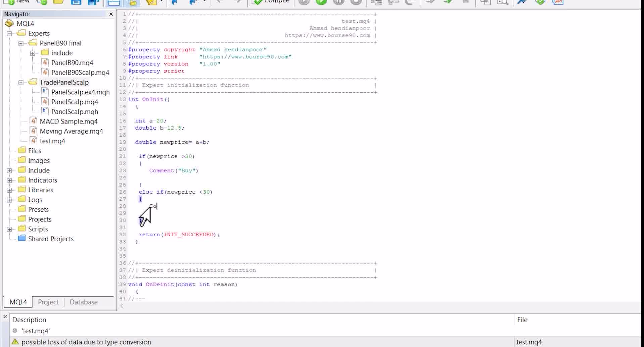644x347 pixels.
Task: Select the Indicators tree item
Action: tap(43, 180)
